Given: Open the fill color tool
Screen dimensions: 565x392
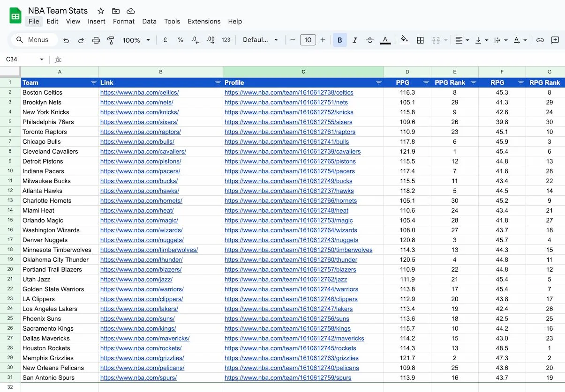Looking at the screenshot, I should 405,40.
